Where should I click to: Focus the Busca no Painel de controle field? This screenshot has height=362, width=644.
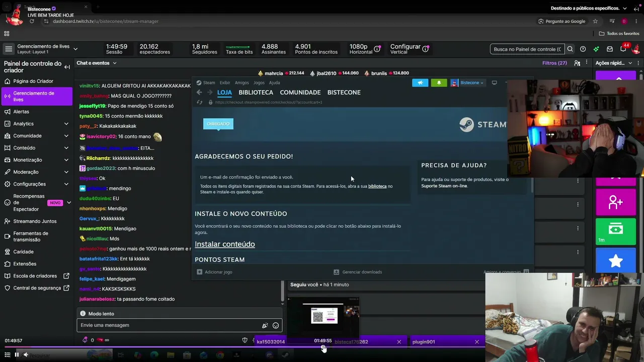click(527, 49)
